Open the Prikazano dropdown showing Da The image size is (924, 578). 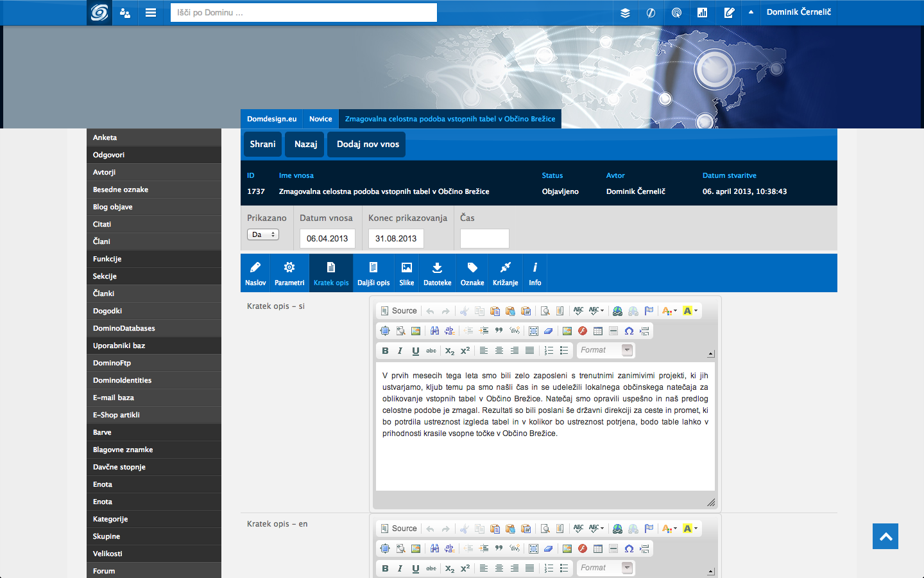pos(263,234)
